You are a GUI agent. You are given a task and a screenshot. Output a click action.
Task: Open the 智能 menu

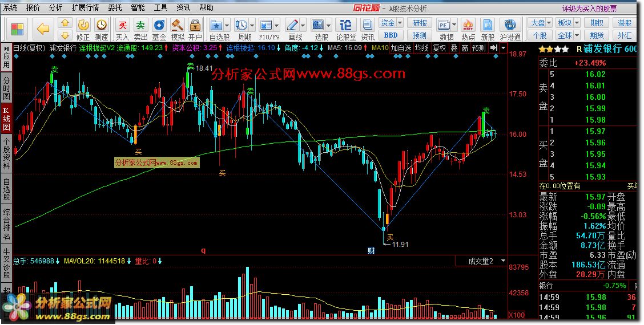[x=138, y=7]
